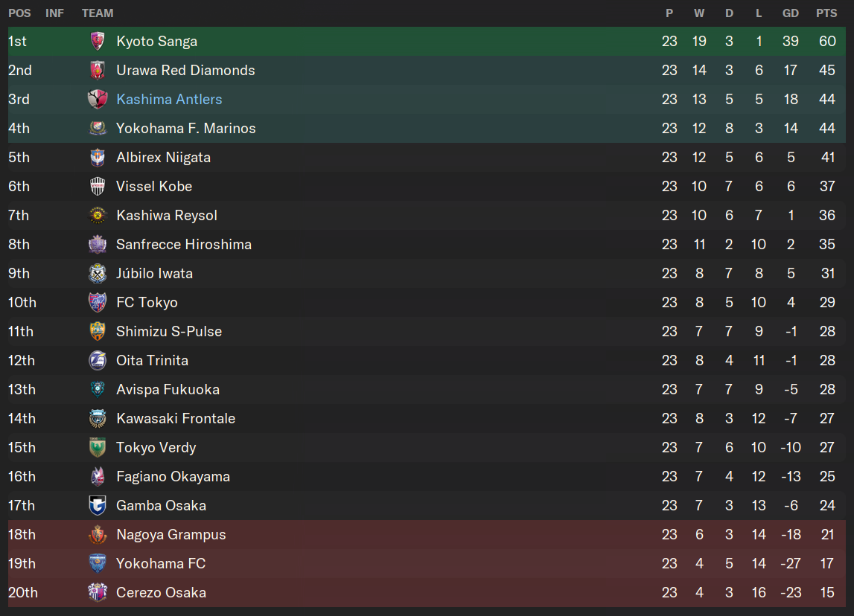Click the Kashiwa Reysol yellow crest

[x=98, y=216]
